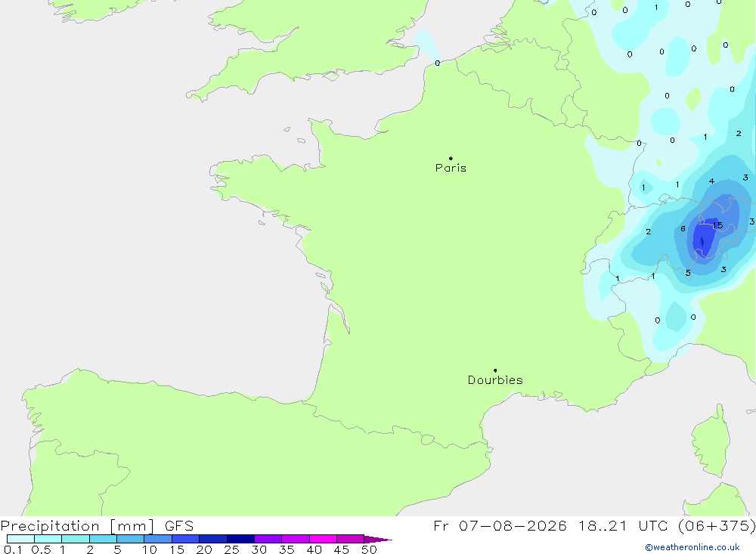Viewport: 756px width, 554px height.
Task: Pick the 15–20 mm legend swatch
Action: tap(186, 539)
